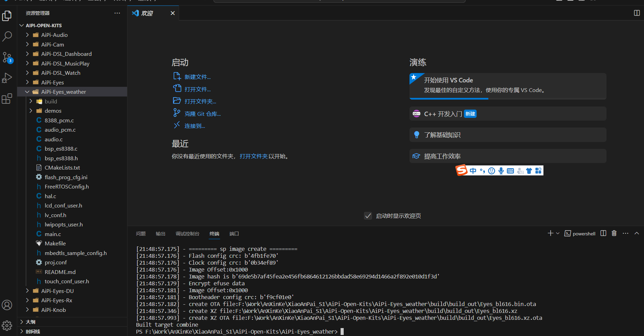Click Sogou emoji smiley icon
Viewport: 644px width, 336px height.
tap(492, 171)
